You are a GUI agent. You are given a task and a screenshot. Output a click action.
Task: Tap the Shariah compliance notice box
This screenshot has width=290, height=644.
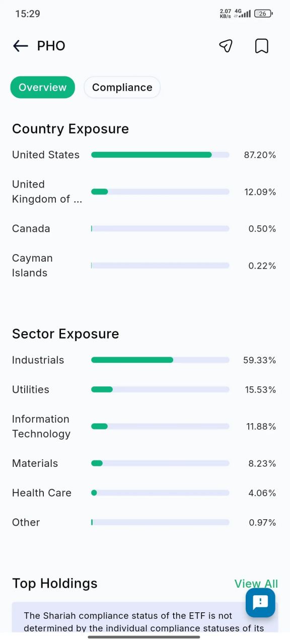pyautogui.click(x=145, y=617)
